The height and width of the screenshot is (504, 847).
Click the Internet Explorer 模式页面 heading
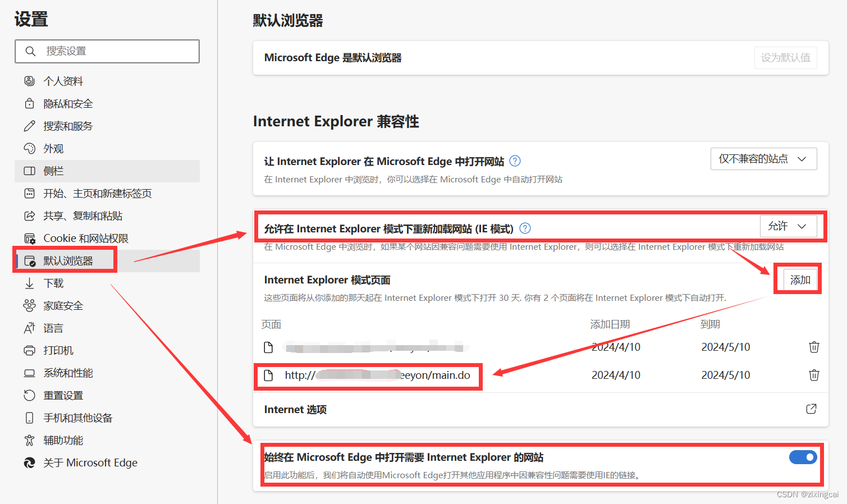click(x=327, y=280)
